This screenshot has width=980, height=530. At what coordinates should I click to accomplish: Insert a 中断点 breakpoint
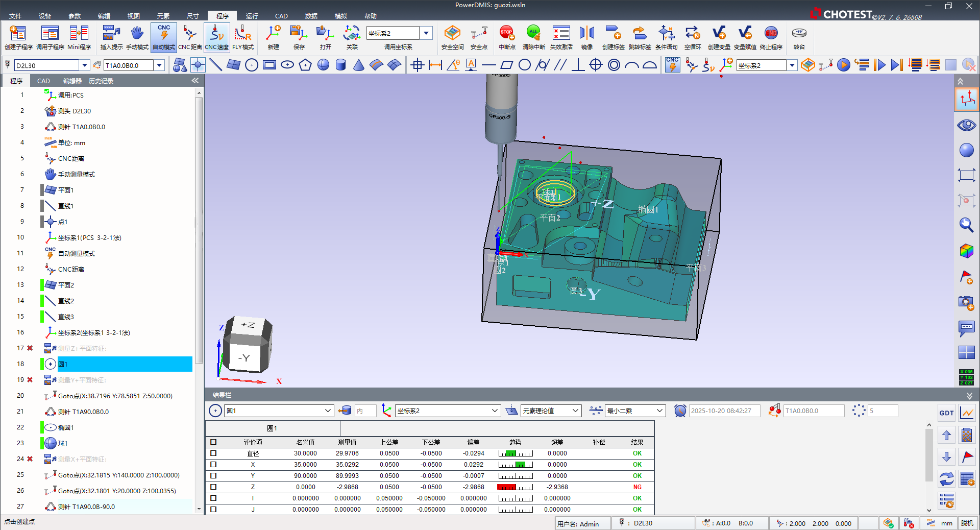coord(507,37)
